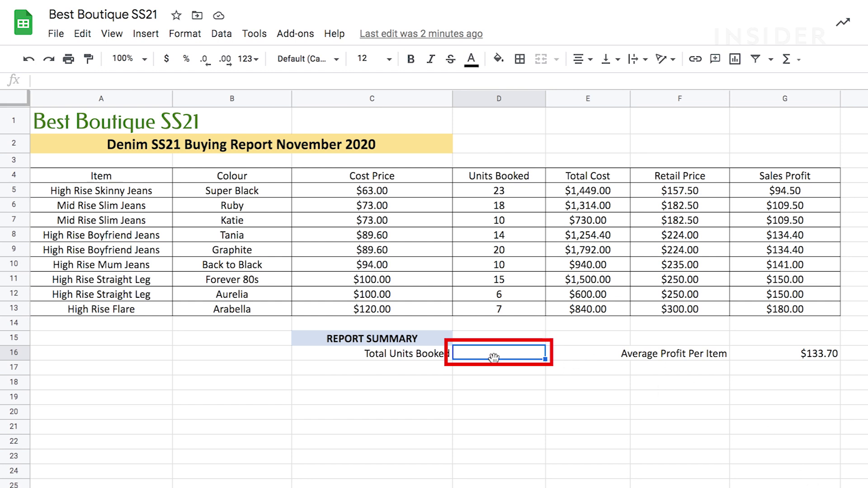Open the Add-ons menu
Image resolution: width=868 pixels, height=488 pixels.
pyautogui.click(x=295, y=33)
